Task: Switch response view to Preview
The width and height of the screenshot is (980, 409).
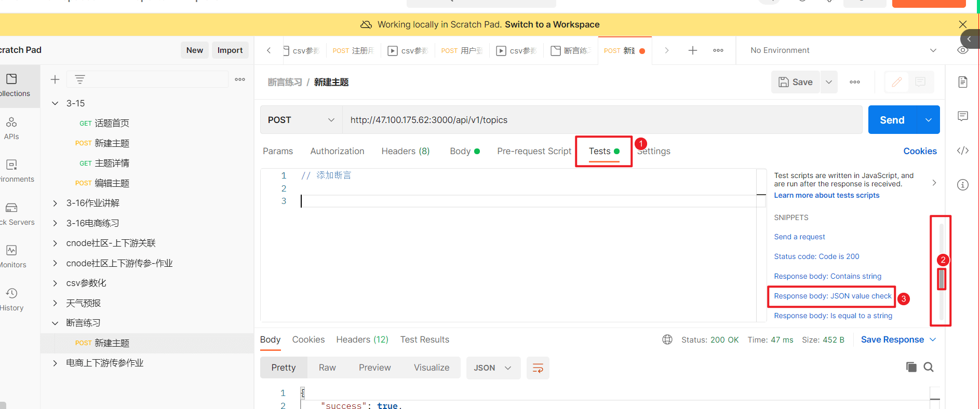Action: point(374,368)
